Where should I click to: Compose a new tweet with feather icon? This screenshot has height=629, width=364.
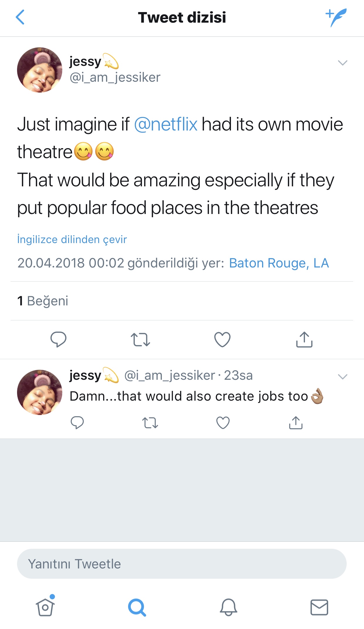click(x=336, y=17)
